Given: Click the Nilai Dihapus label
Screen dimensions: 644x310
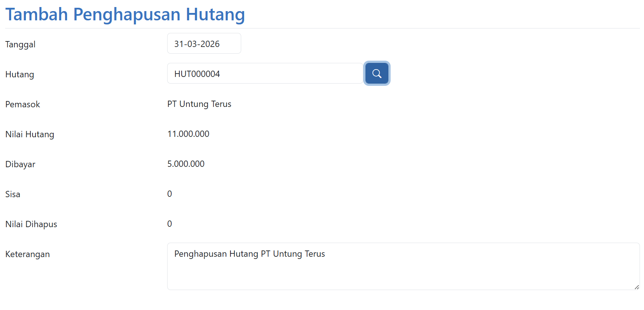Looking at the screenshot, I should click(31, 224).
